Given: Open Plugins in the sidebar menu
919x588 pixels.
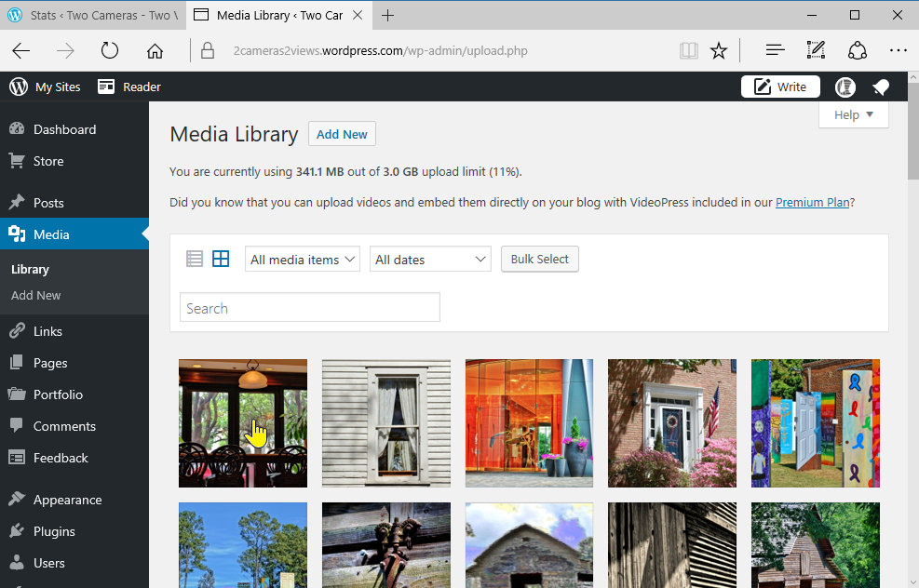Looking at the screenshot, I should 54,531.
